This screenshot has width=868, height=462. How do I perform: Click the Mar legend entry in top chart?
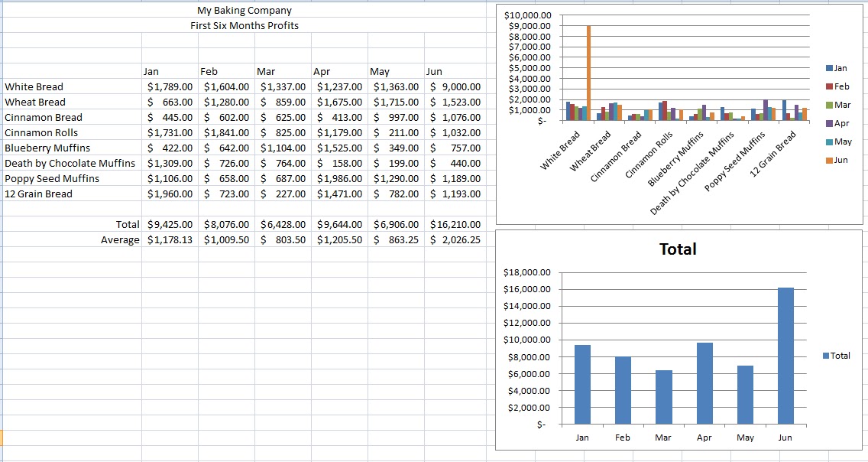(x=838, y=105)
